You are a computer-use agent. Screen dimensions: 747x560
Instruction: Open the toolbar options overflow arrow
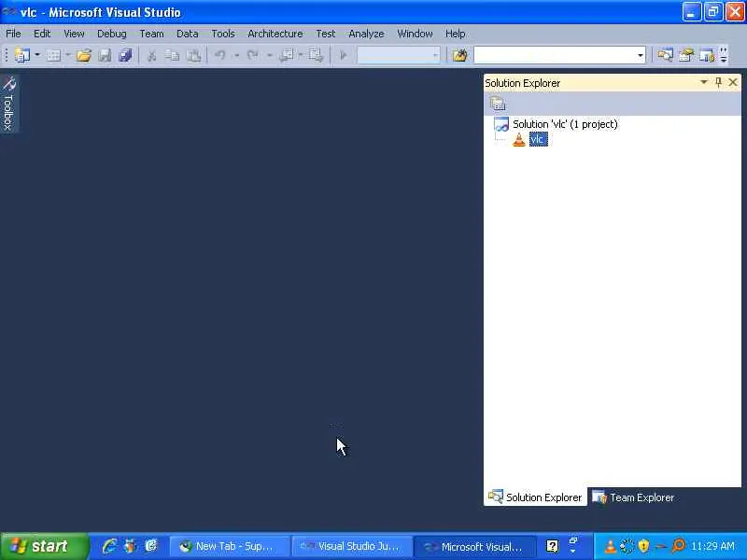point(724,55)
